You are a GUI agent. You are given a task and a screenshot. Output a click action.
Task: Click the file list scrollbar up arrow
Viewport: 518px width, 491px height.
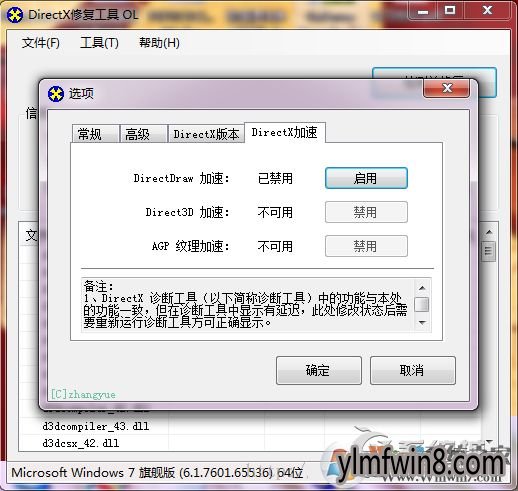(489, 232)
